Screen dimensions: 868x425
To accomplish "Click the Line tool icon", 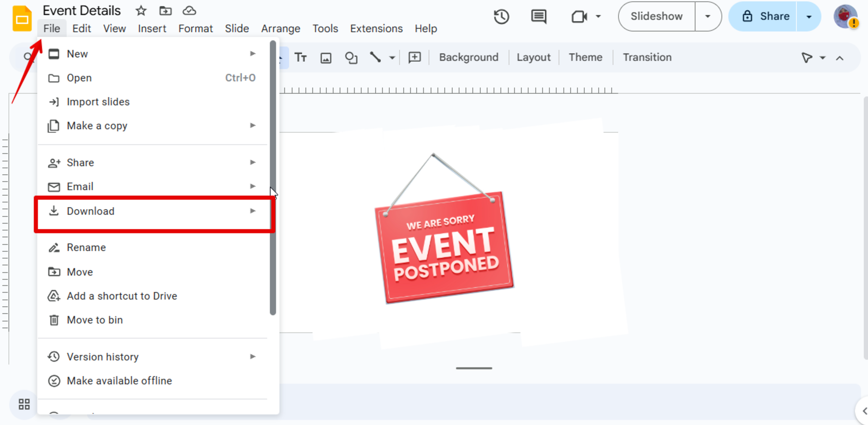I will point(376,57).
